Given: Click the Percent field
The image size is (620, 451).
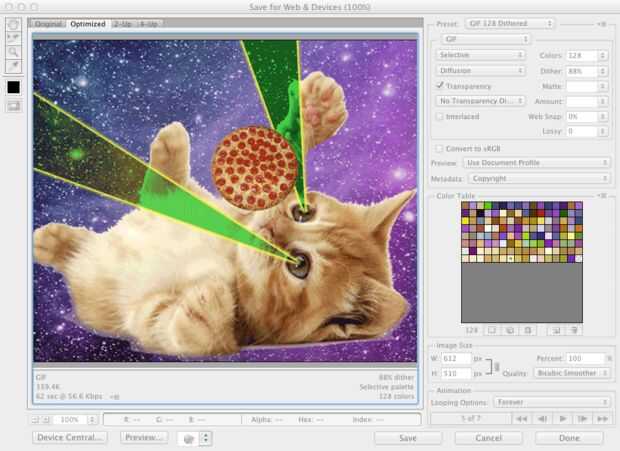Looking at the screenshot, I should pos(585,359).
